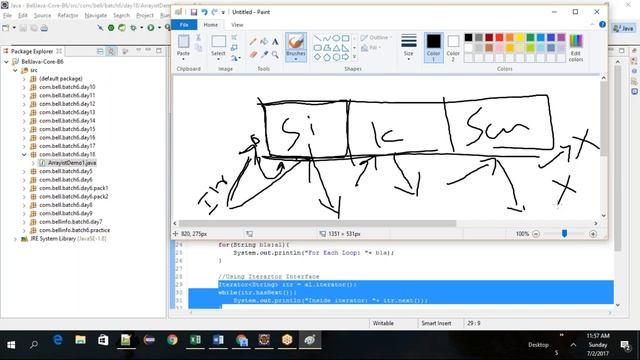The width and height of the screenshot is (640, 360).
Task: Choose the Line shape in Shapes gallery
Action: pos(318,38)
